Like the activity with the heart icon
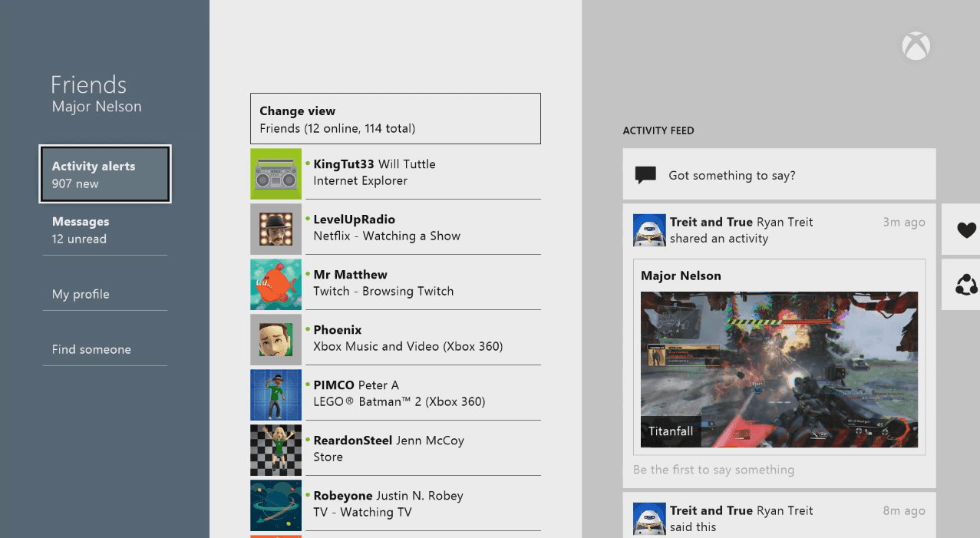 [x=966, y=229]
